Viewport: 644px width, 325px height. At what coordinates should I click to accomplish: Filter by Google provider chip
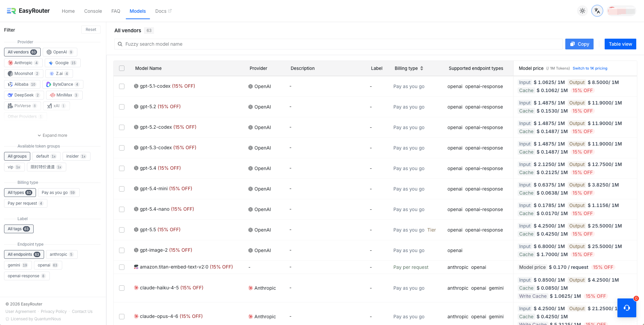click(63, 63)
